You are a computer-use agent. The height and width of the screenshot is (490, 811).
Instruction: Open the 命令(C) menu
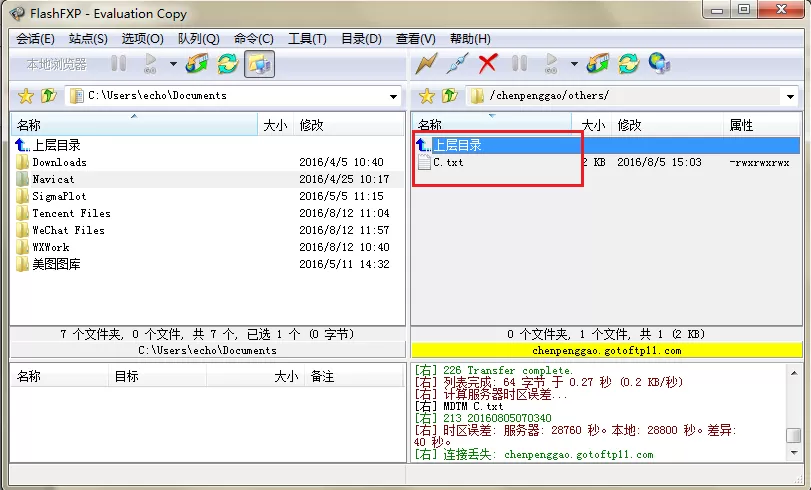(253, 39)
